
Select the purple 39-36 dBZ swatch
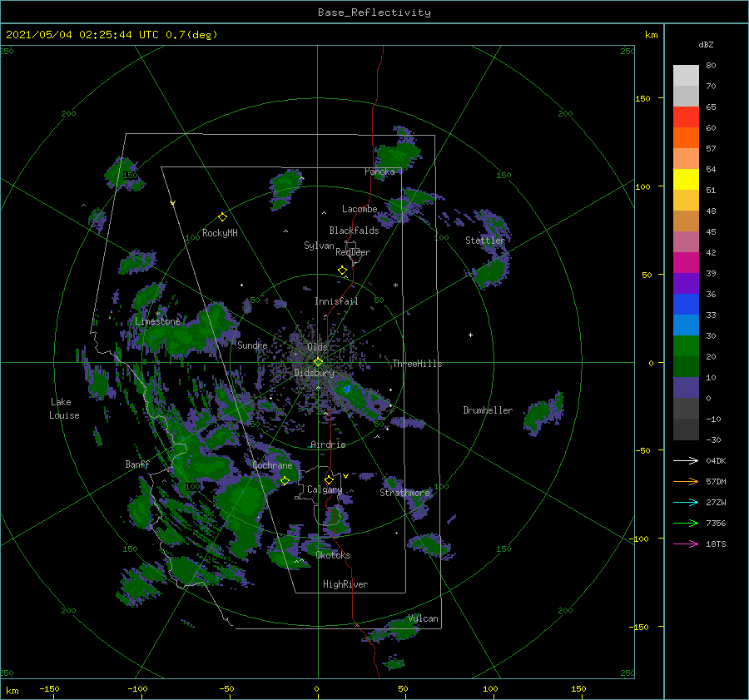tap(686, 283)
